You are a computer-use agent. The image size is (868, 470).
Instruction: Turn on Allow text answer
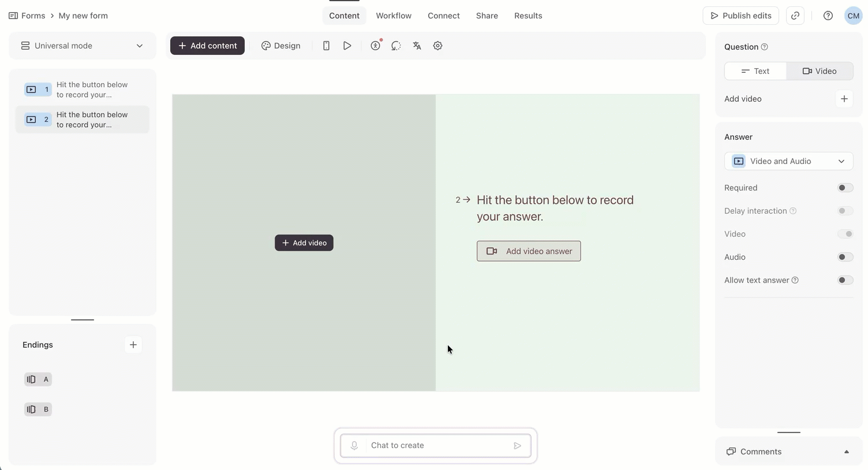click(844, 280)
